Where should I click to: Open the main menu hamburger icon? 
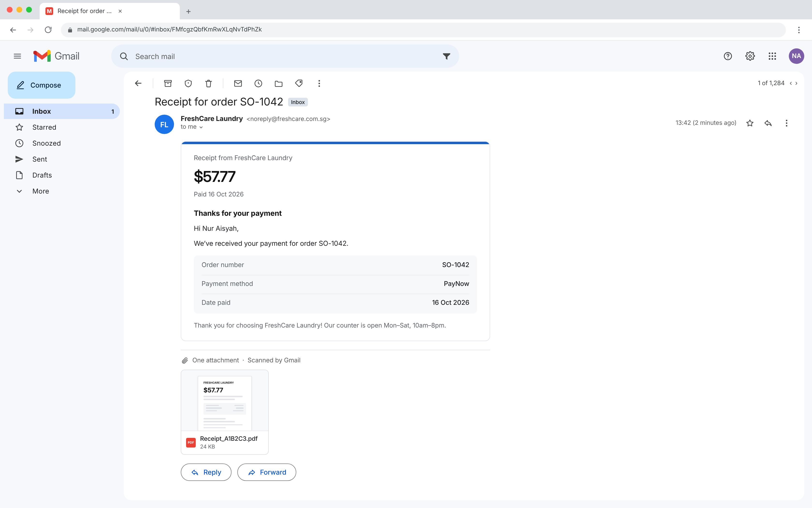pyautogui.click(x=17, y=56)
